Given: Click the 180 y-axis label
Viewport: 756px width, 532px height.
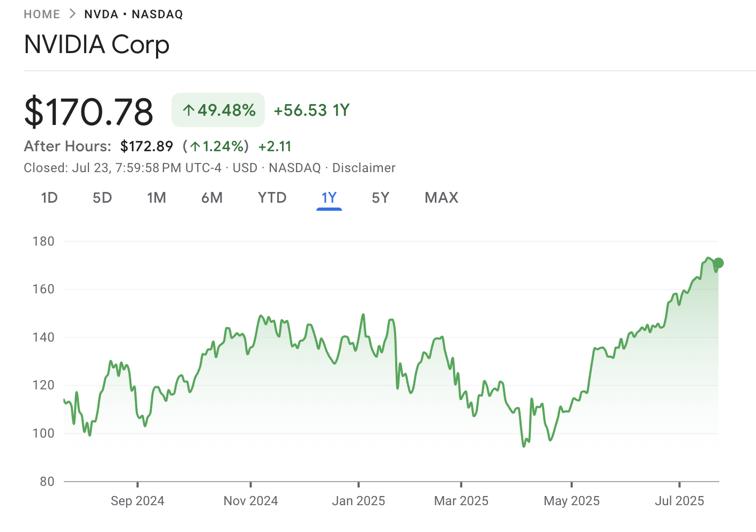Looking at the screenshot, I should 43,241.
